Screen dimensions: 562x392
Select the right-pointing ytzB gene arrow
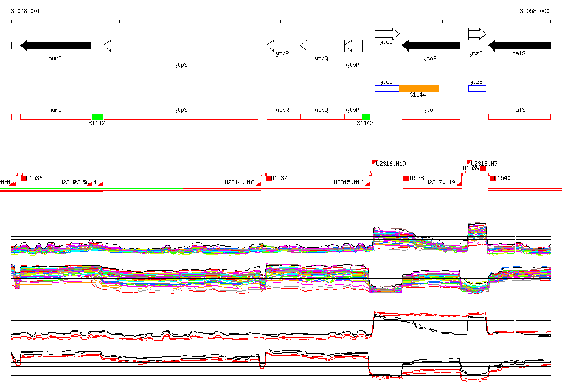tap(477, 34)
